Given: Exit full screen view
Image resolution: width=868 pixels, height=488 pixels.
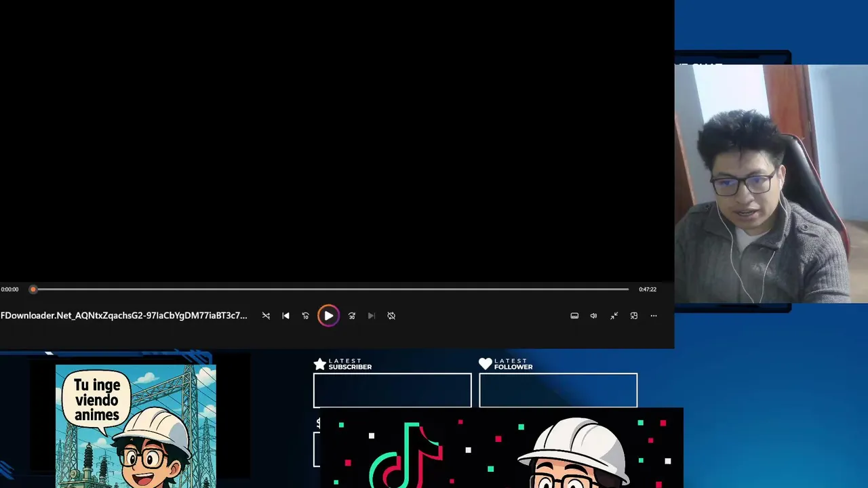Looking at the screenshot, I should (x=614, y=316).
